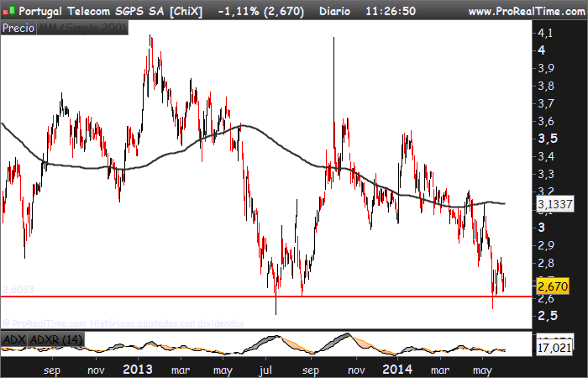Select the red horizontal support line
This screenshot has width=588, height=378.
(x=266, y=297)
